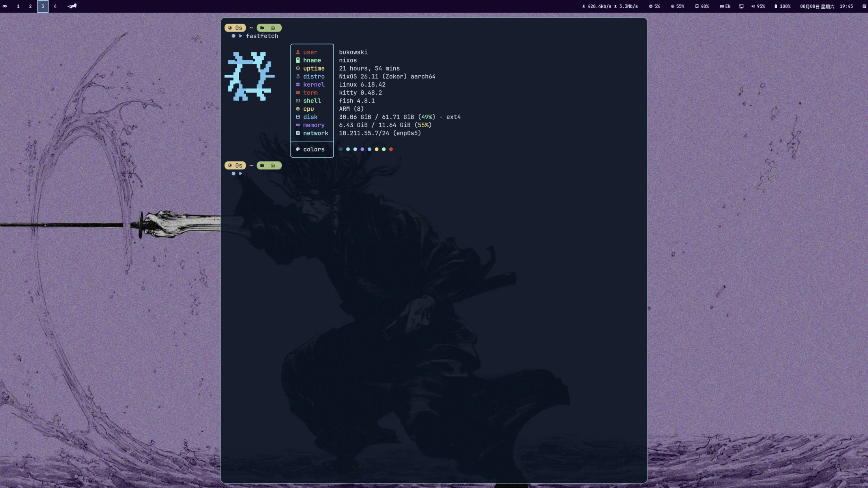Click the kernel value Linux 6.18.42
The height and width of the screenshot is (488, 868).
point(362,84)
